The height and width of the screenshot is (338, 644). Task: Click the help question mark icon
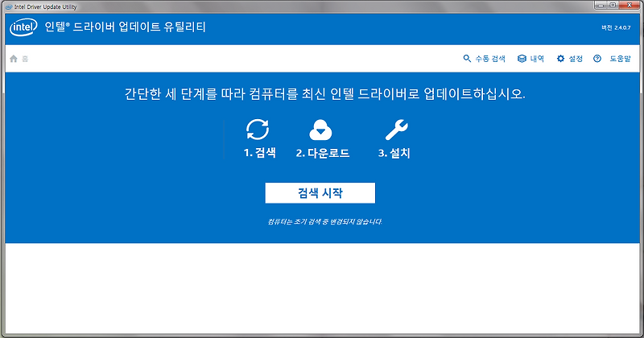pos(597,59)
